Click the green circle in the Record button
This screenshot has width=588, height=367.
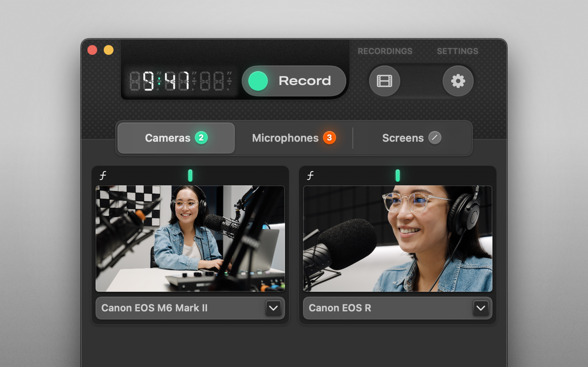258,81
